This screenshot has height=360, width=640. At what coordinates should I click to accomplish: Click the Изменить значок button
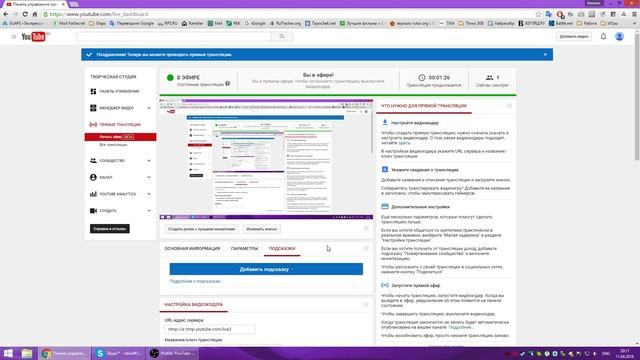[261, 229]
